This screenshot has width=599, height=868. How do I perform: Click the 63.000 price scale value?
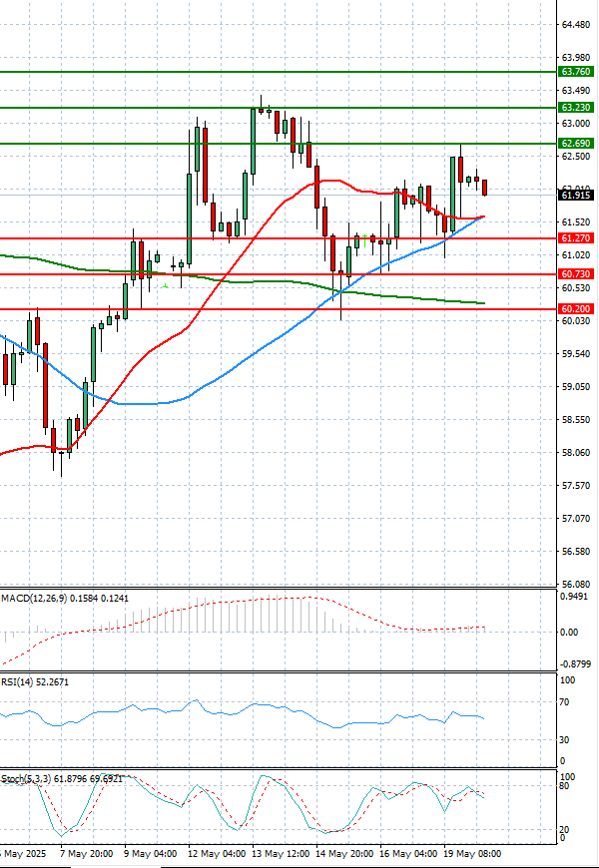(575, 124)
